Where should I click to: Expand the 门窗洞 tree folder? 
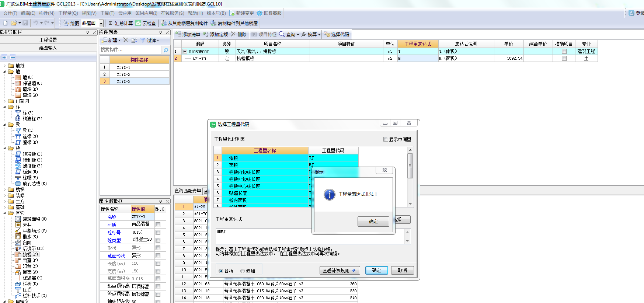(x=5, y=101)
